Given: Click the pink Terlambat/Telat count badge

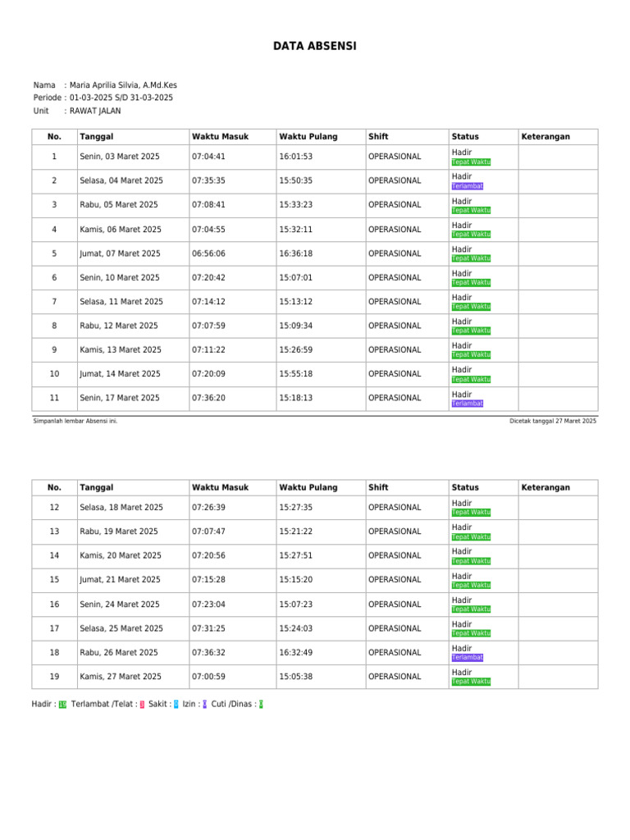Looking at the screenshot, I should [142, 705].
